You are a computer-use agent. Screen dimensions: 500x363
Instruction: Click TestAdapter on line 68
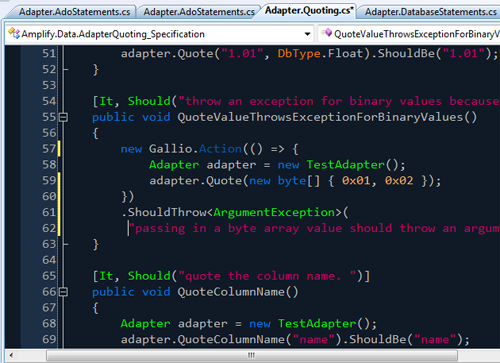click(x=317, y=324)
